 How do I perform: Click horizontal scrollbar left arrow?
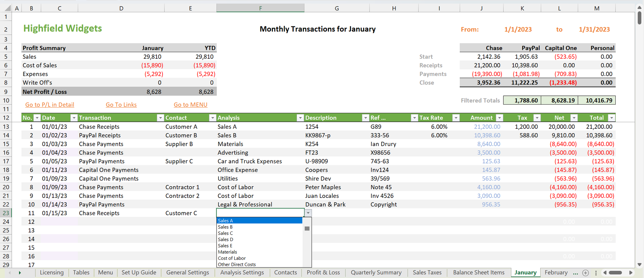tap(605, 273)
